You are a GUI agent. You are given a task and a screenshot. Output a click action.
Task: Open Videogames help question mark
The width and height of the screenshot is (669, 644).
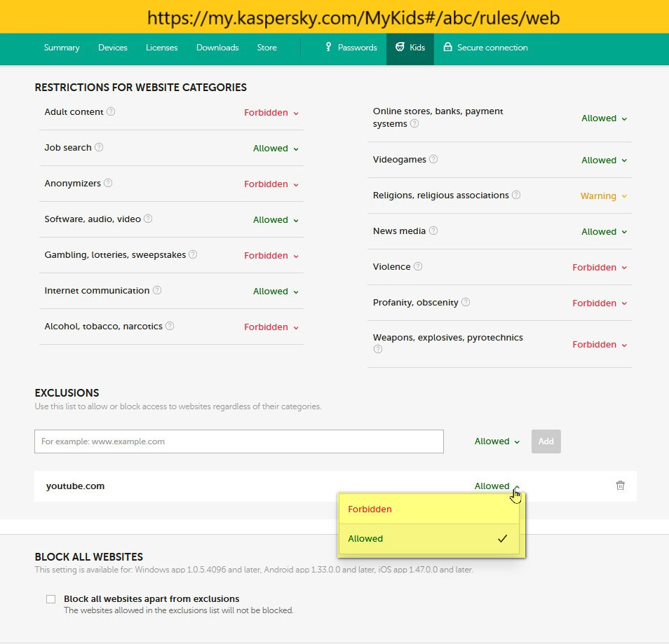(433, 160)
